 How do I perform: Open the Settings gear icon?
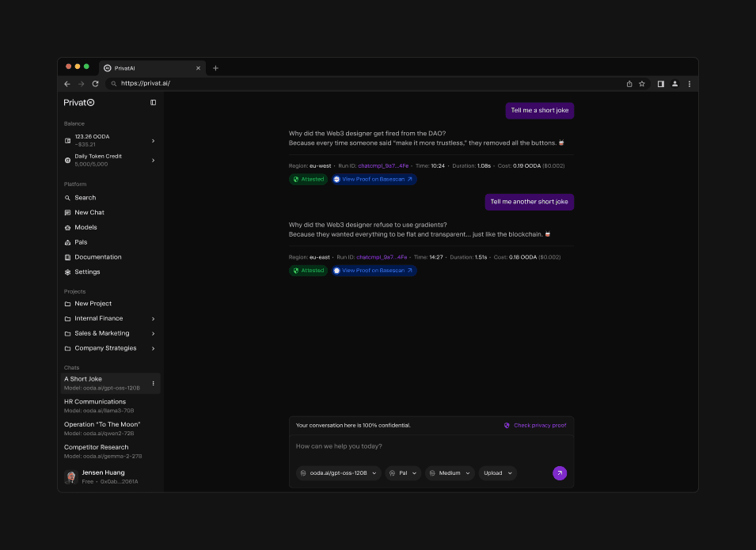coord(67,271)
